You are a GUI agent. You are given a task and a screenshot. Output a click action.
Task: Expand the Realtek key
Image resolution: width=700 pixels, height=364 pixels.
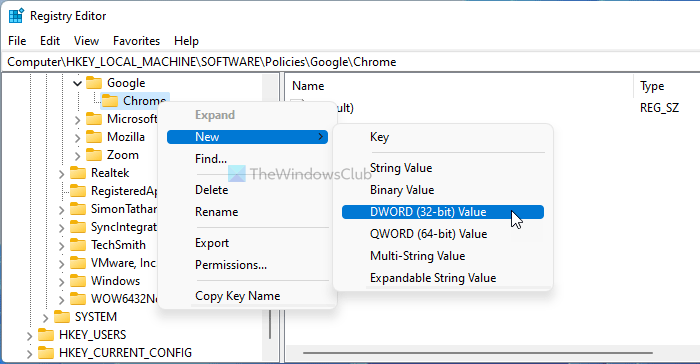(x=61, y=174)
